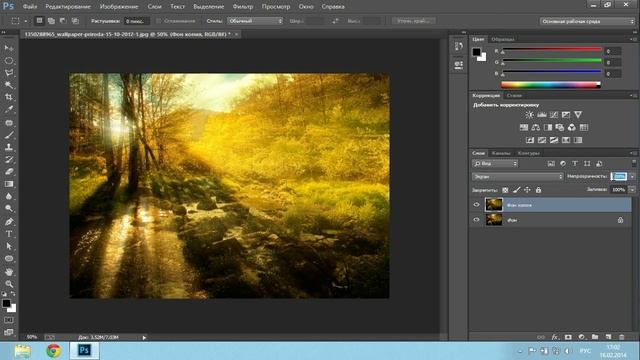
Task: Select the Healing Brush tool
Action: click(9, 122)
